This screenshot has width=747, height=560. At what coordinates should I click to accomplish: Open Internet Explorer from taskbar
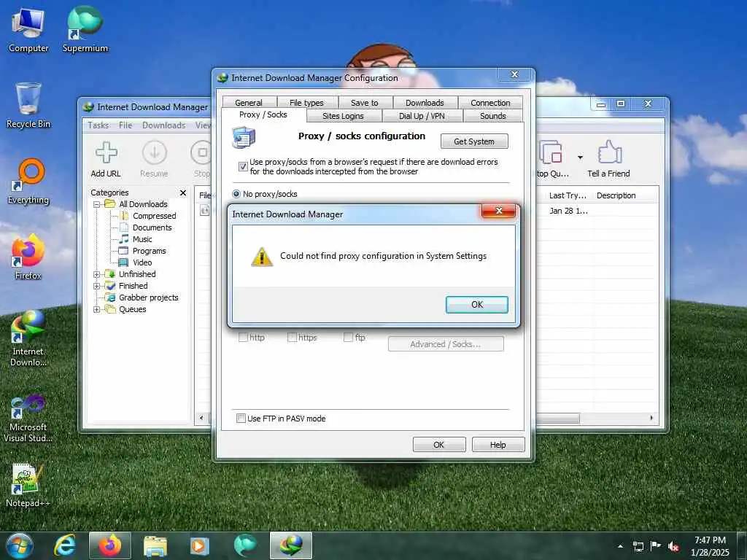point(65,545)
